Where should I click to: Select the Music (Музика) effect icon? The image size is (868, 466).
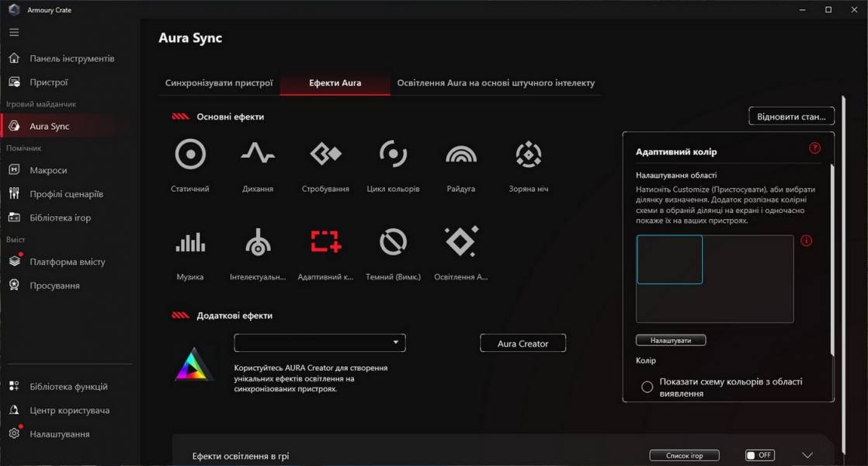click(x=190, y=242)
